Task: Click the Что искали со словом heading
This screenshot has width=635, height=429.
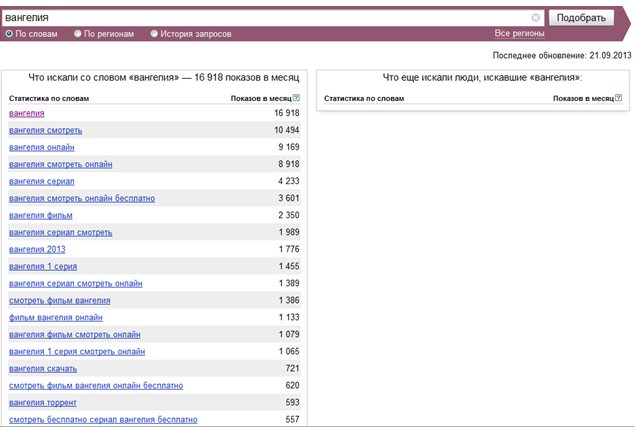Action: point(164,77)
